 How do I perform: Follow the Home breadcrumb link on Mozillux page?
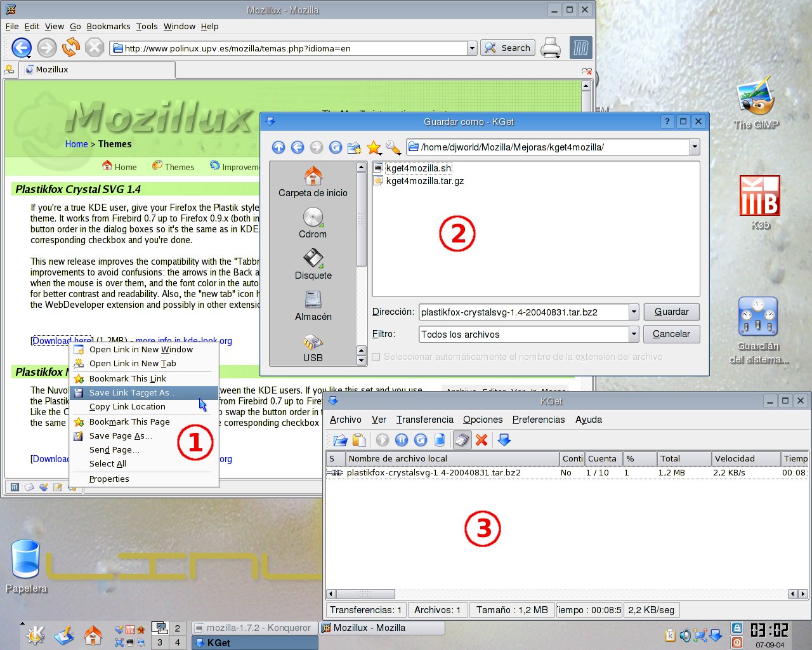[76, 144]
